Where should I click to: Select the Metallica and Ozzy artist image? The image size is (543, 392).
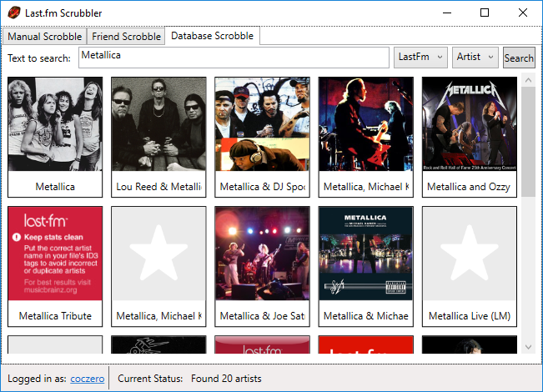pyautogui.click(x=470, y=124)
